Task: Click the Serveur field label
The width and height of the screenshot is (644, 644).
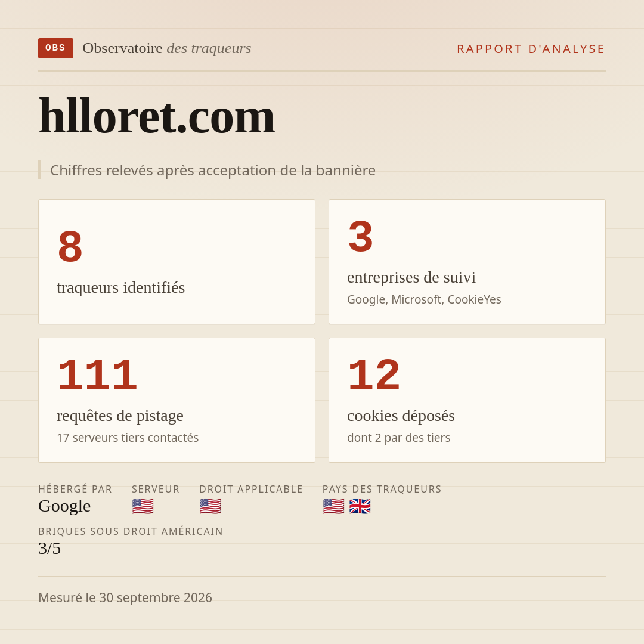Action: point(156,489)
